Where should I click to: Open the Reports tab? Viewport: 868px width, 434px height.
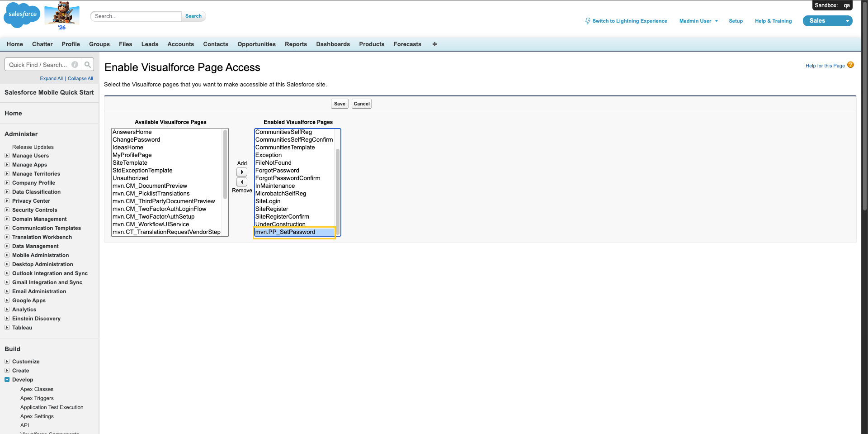point(296,44)
